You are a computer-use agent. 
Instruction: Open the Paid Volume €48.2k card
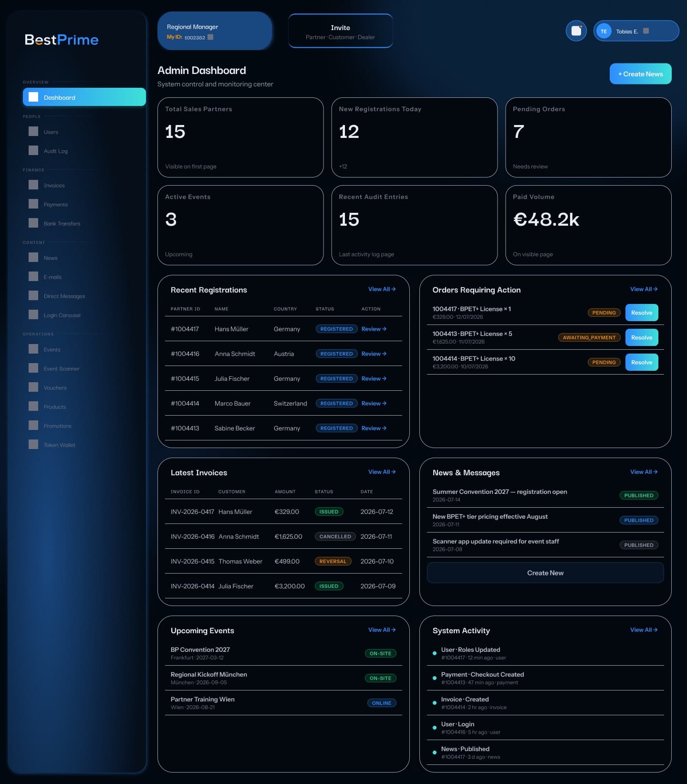588,225
